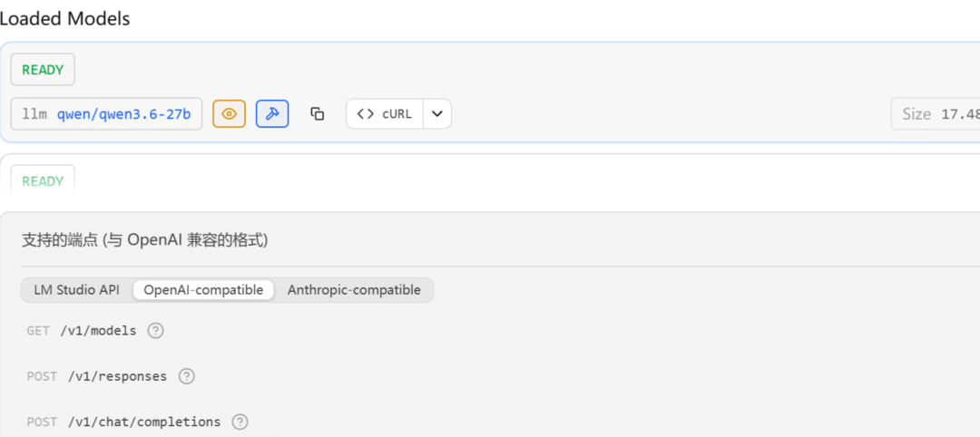Image resolution: width=980 pixels, height=437 pixels.
Task: Click the orange eye vision icon
Action: [x=229, y=113]
